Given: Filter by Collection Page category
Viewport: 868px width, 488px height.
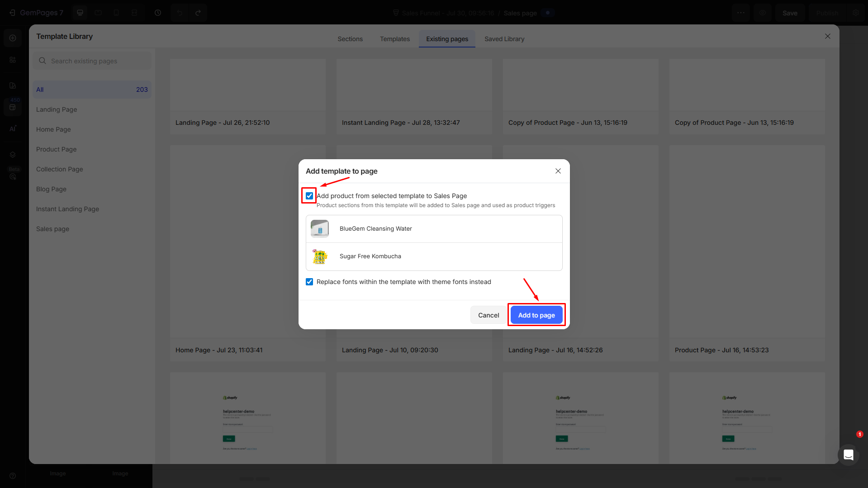Looking at the screenshot, I should coord(92,169).
